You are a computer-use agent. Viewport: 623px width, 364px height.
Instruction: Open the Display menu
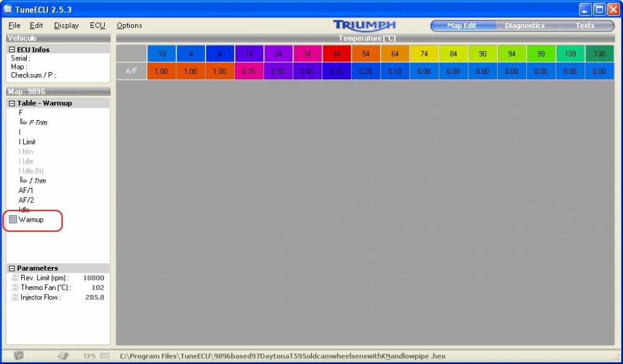(67, 26)
